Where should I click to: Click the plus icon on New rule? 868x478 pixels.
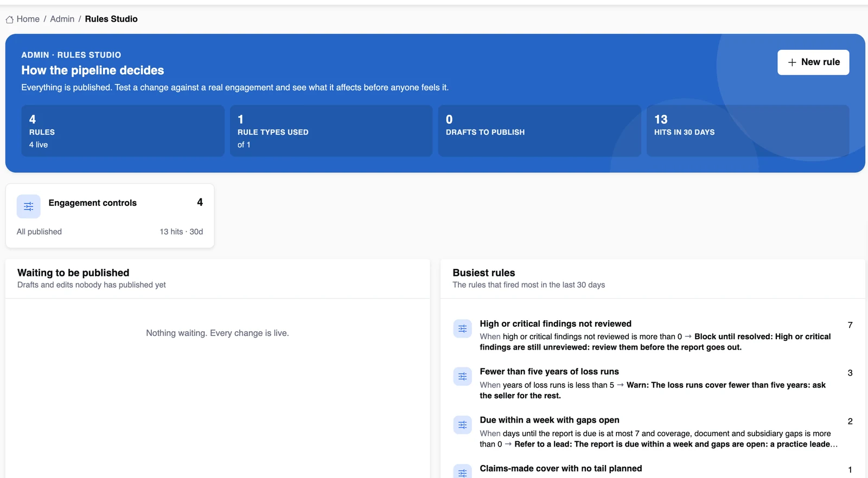pyautogui.click(x=792, y=62)
